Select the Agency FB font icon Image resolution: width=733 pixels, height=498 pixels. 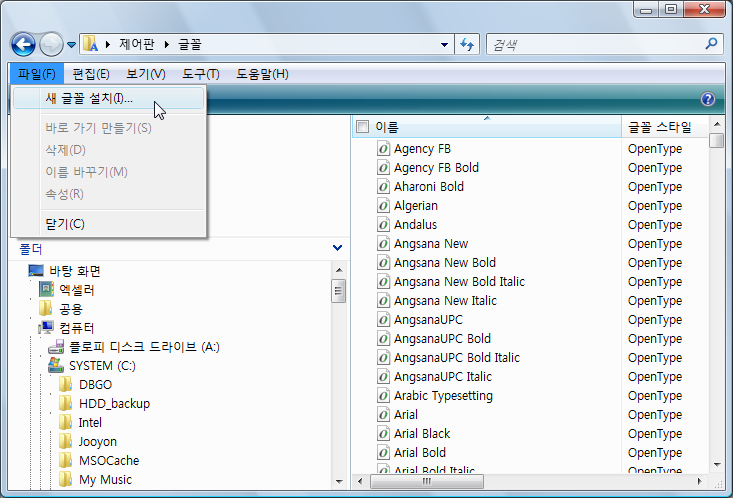[x=383, y=149]
